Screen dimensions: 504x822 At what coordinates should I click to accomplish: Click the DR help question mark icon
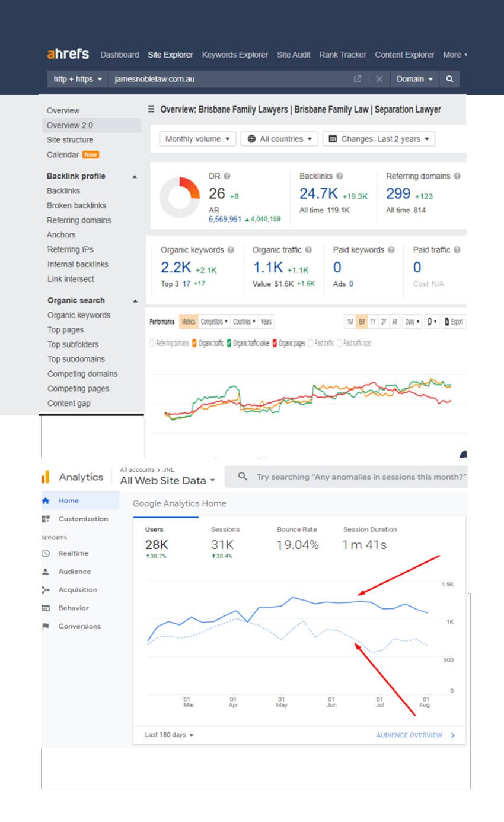click(227, 176)
